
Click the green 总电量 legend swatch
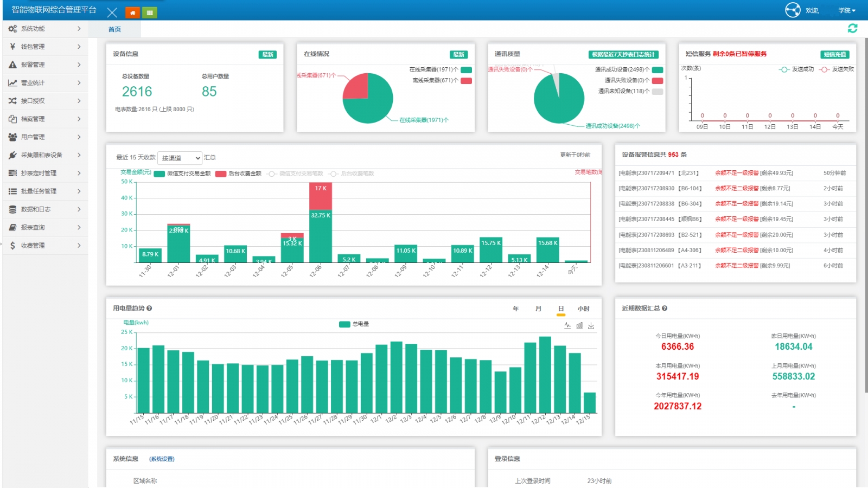(x=344, y=324)
